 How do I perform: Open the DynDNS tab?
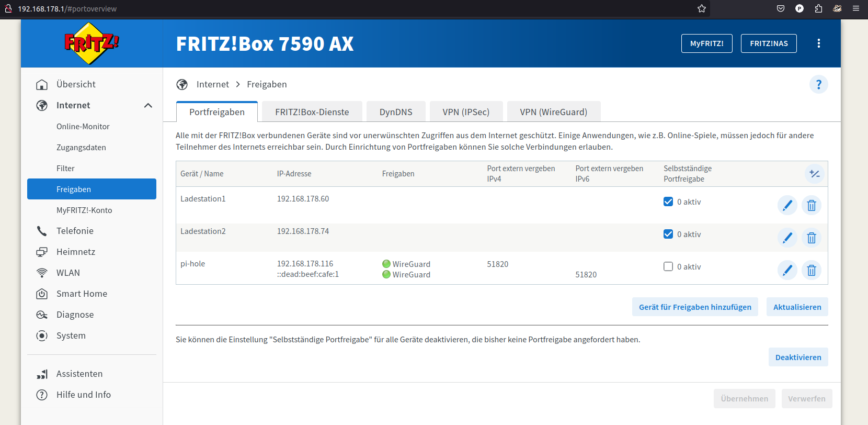point(396,112)
